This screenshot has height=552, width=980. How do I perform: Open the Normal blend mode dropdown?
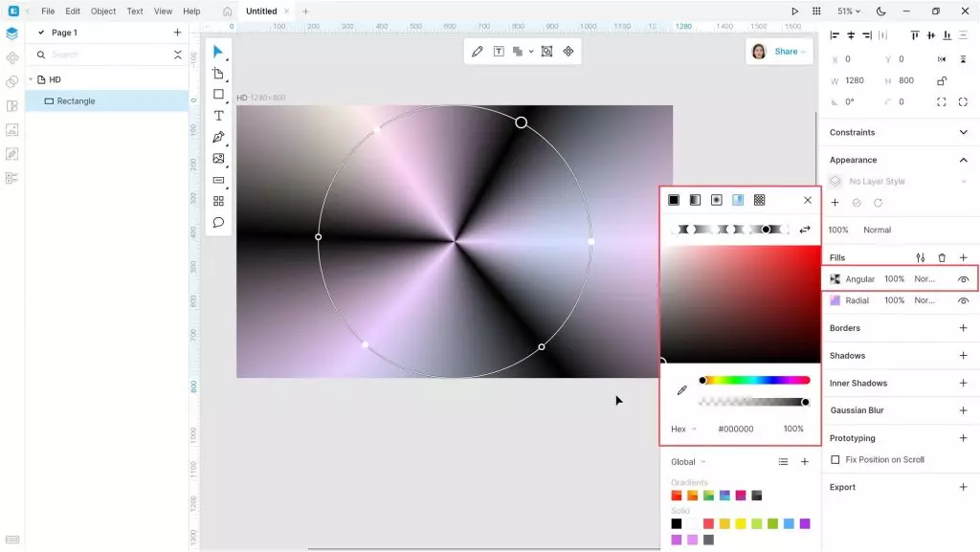(877, 230)
